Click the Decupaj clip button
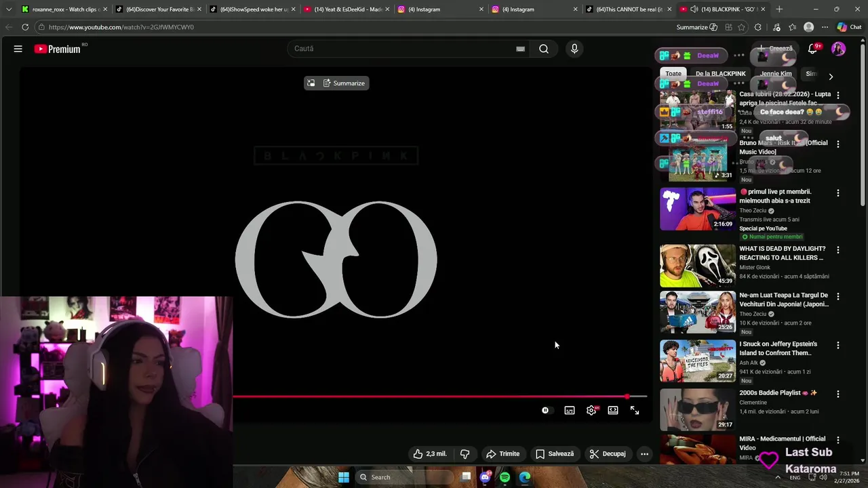The height and width of the screenshot is (488, 868). pos(608,454)
